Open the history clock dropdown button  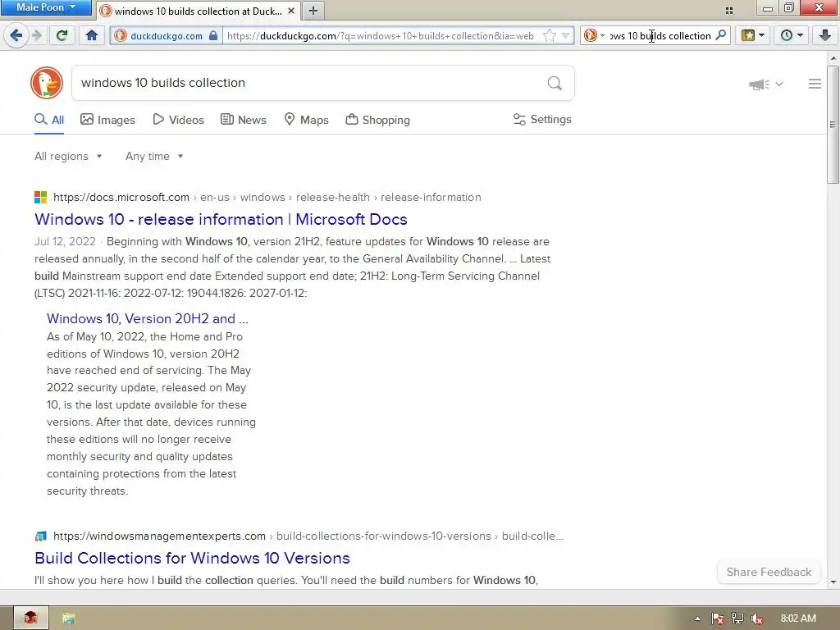coord(792,36)
